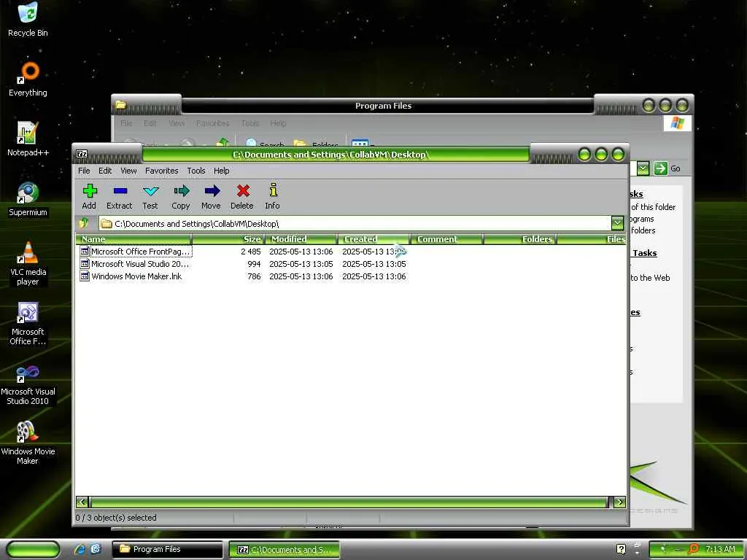Select Microsoft Visual Studio 2010 desktop shortcut

pos(28,384)
